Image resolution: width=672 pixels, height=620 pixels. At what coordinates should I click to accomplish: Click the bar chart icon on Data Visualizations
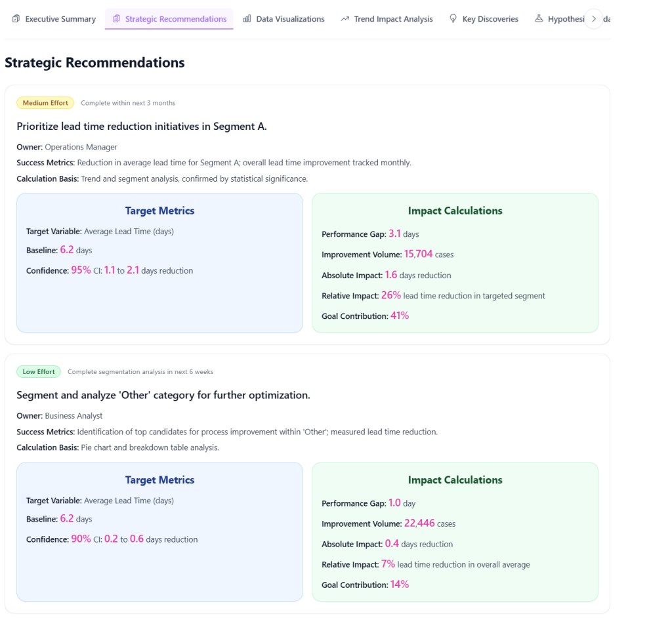[x=247, y=18]
